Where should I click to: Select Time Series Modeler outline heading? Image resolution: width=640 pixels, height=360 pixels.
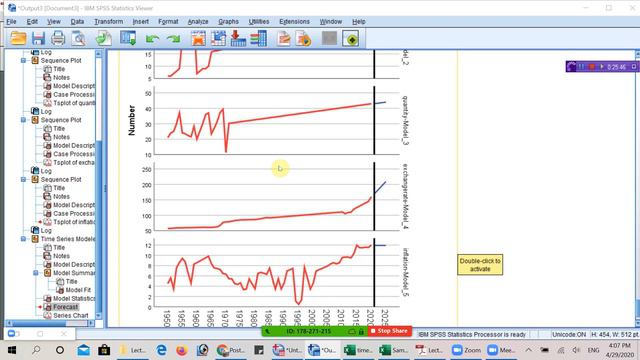pyautogui.click(x=67, y=239)
